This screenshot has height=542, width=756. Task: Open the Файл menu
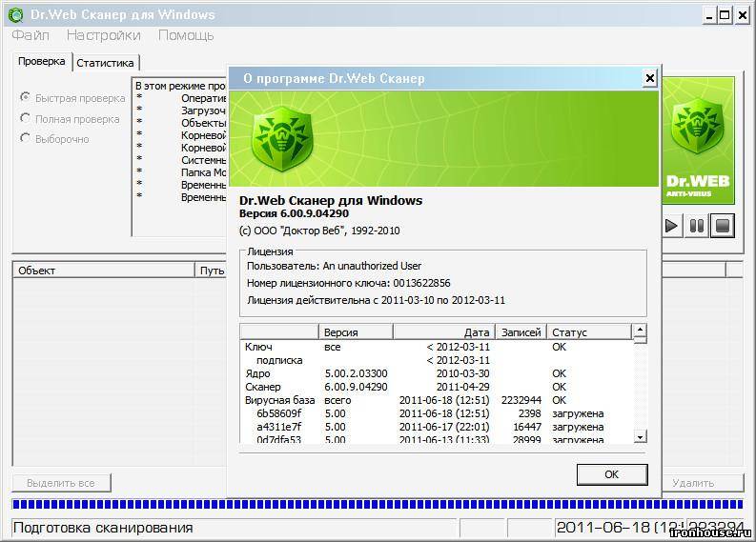[31, 35]
